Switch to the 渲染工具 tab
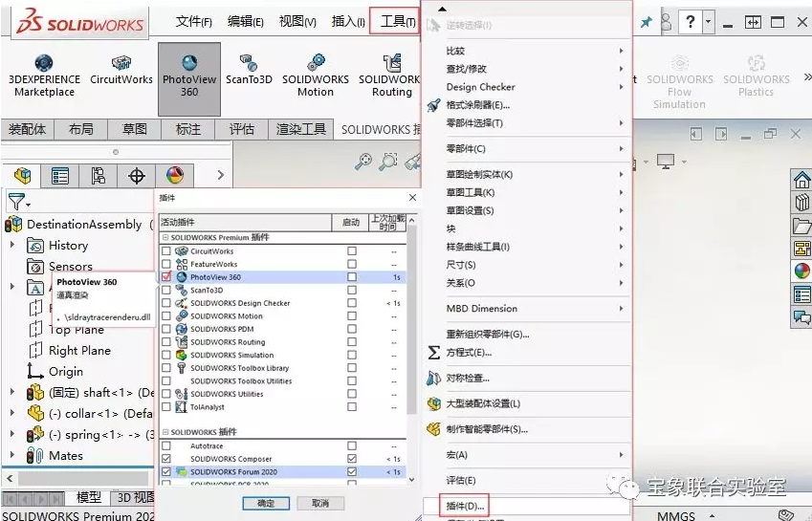 [x=301, y=129]
